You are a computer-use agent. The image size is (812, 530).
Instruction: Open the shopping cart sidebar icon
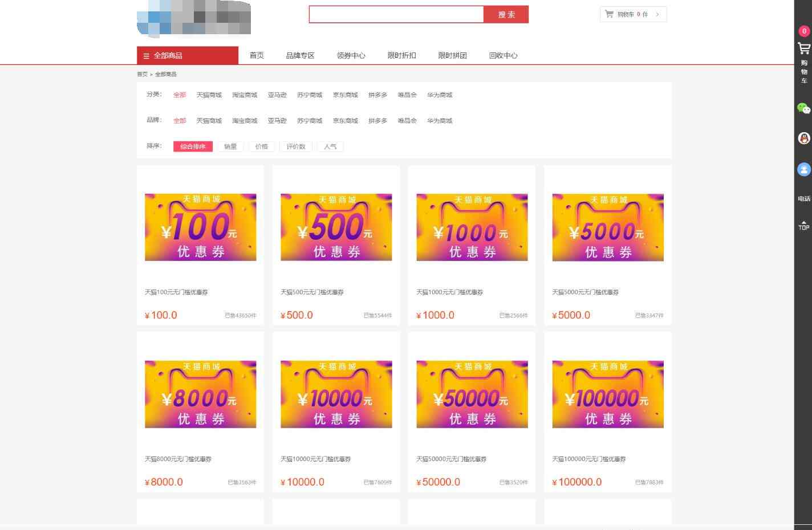(x=804, y=49)
